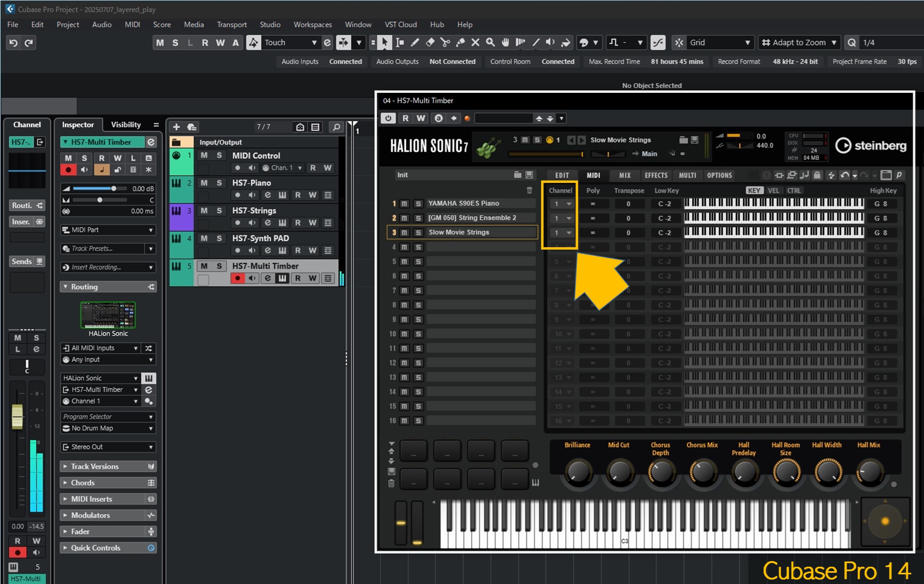Select the Mute X tool
Viewport: 924px width, 584px height.
coord(475,43)
